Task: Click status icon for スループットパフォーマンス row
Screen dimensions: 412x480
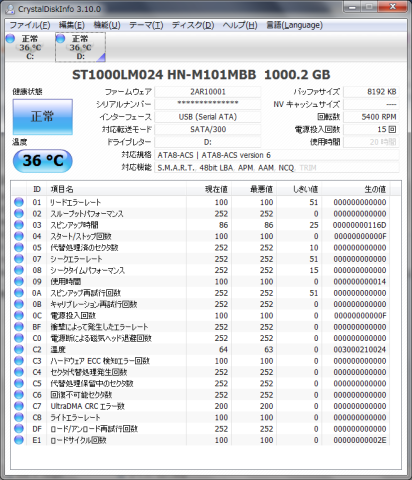Action: tap(19, 213)
